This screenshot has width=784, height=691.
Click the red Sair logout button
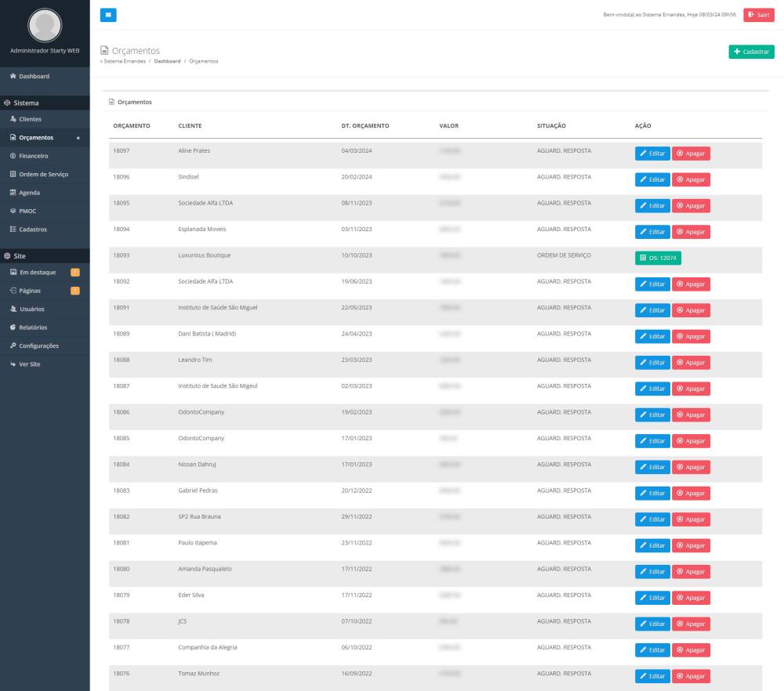(758, 15)
